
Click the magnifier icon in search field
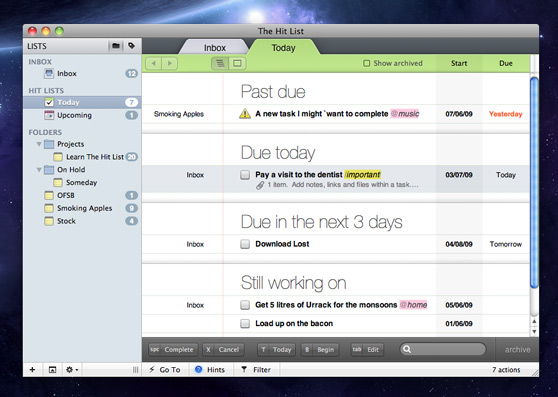(407, 349)
